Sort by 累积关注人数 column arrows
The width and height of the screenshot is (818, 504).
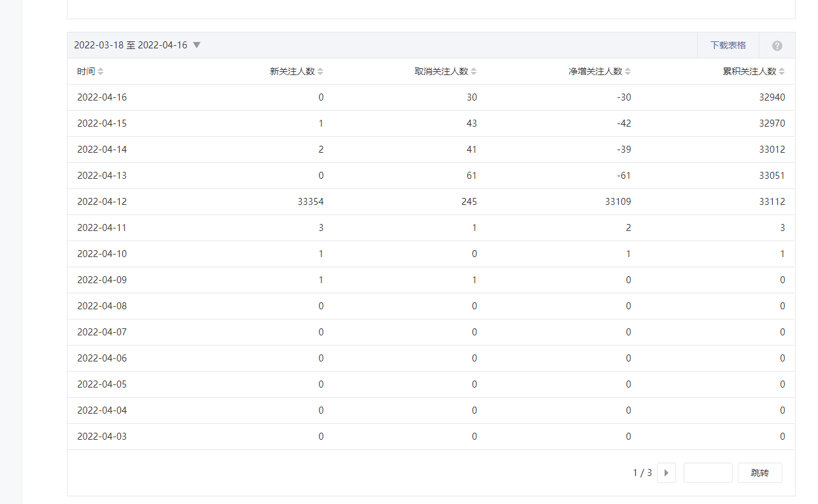click(x=782, y=72)
